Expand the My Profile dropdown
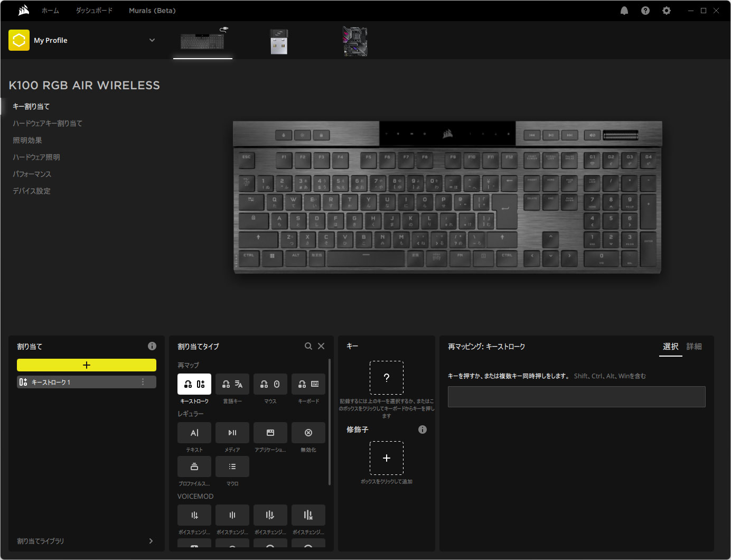 click(x=152, y=40)
